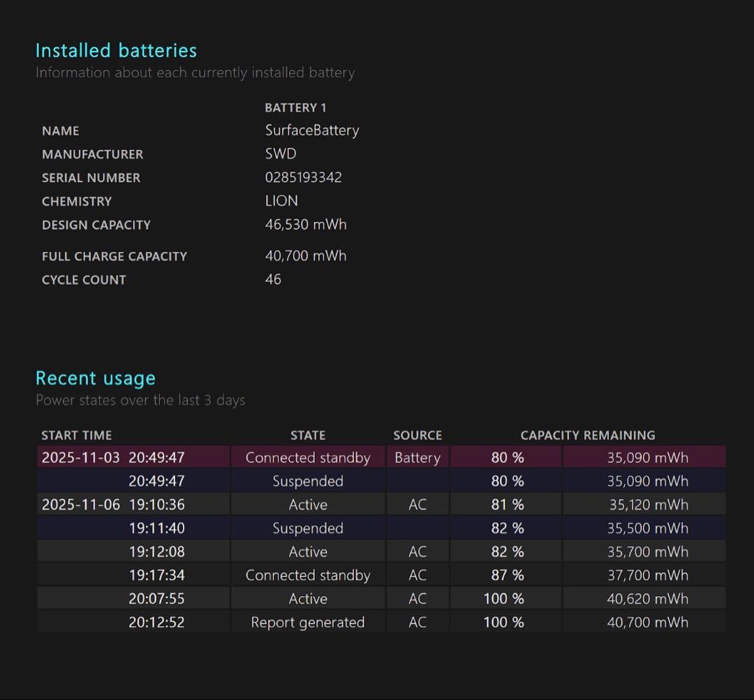Click the CAPACITY REMAINING column header

587,435
